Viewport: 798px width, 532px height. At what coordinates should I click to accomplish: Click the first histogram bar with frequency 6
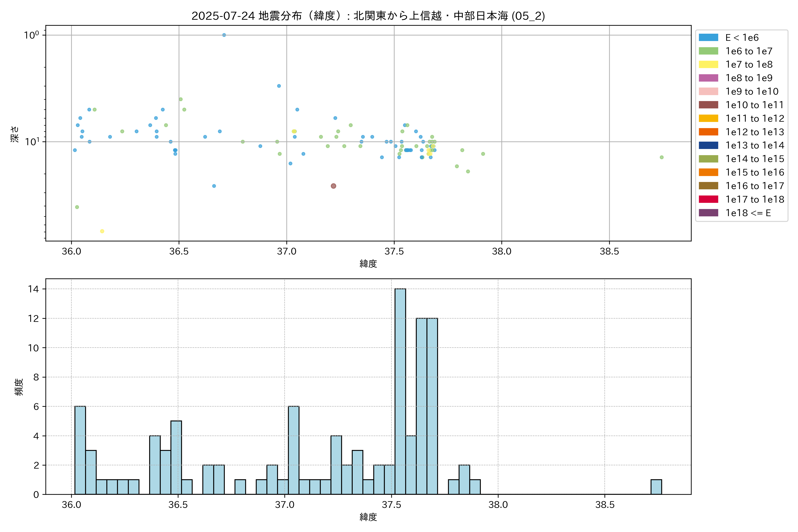80,450
